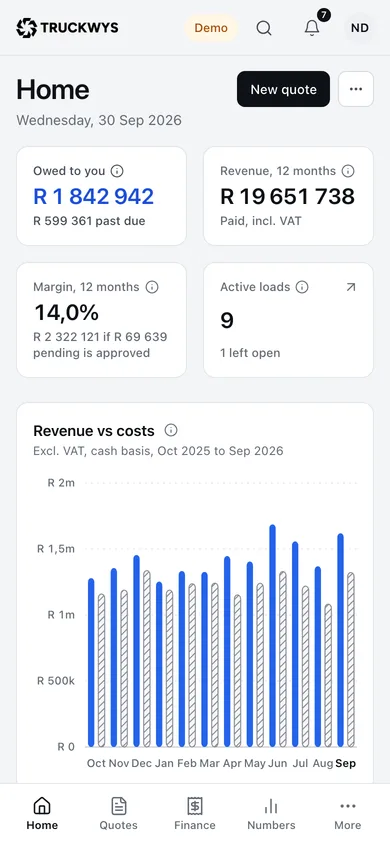
Task: Click the R 1,5m axis label
Action: click(55, 549)
